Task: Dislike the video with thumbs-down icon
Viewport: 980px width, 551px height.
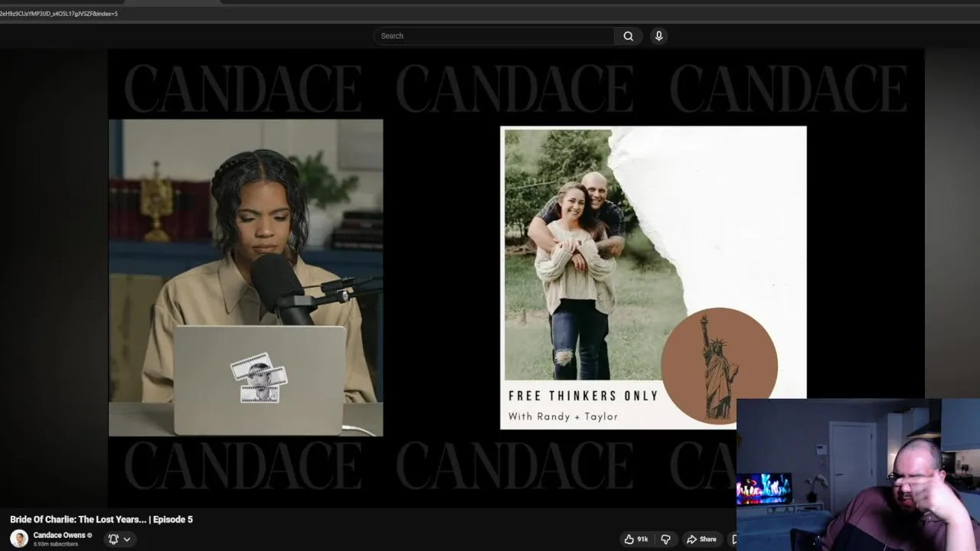Action: click(665, 539)
